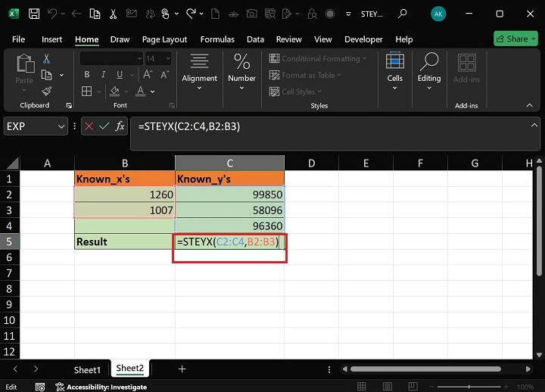Image resolution: width=545 pixels, height=392 pixels.
Task: Click the green Share button
Action: (x=515, y=39)
